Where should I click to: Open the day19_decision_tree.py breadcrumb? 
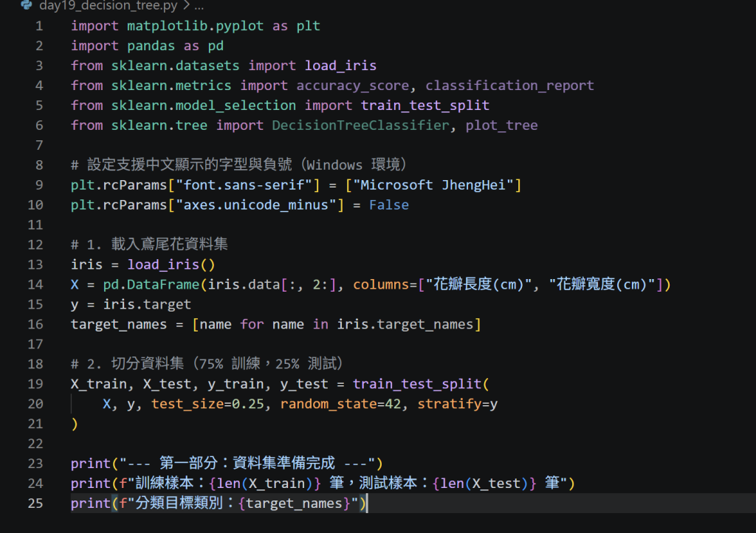pos(108,6)
